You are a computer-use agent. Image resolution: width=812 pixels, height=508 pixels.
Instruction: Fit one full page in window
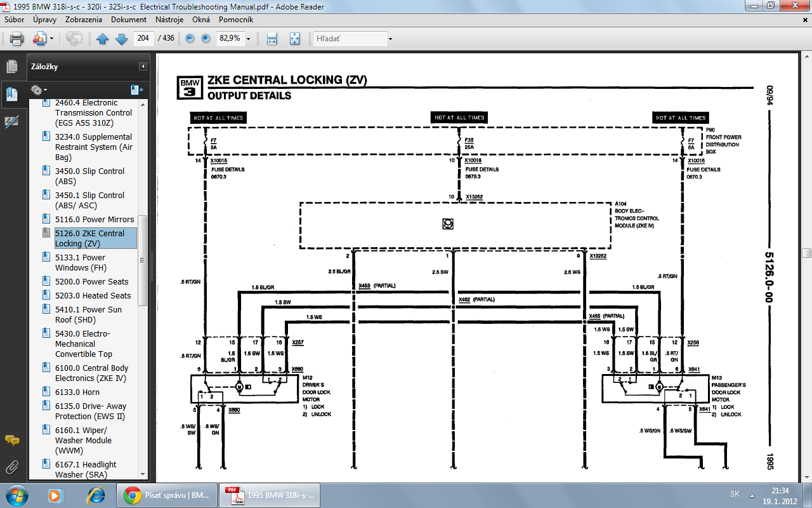294,39
